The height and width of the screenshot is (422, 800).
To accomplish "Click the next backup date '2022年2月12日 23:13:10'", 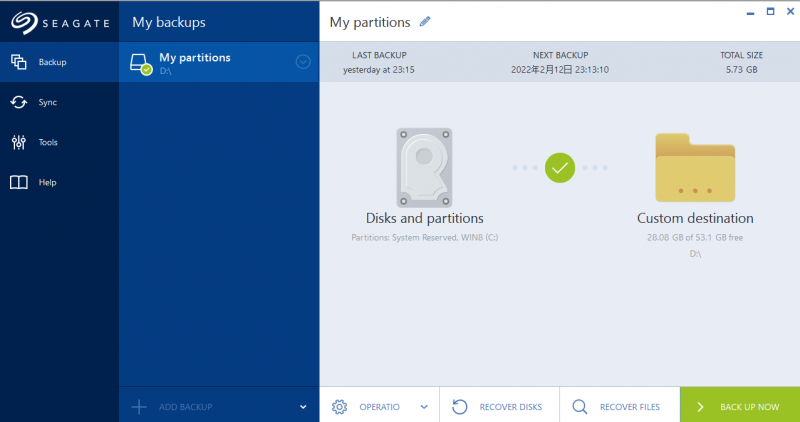I will pos(560,70).
